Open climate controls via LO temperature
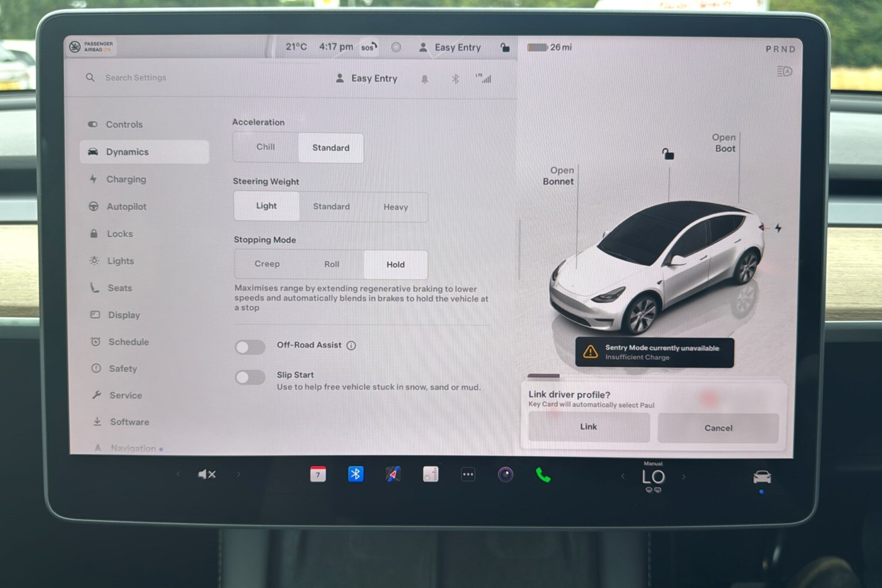This screenshot has height=588, width=882. click(x=653, y=477)
